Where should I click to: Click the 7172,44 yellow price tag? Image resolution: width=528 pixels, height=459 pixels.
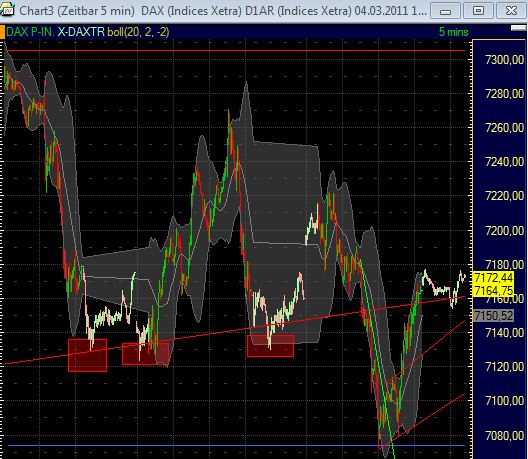coord(493,278)
